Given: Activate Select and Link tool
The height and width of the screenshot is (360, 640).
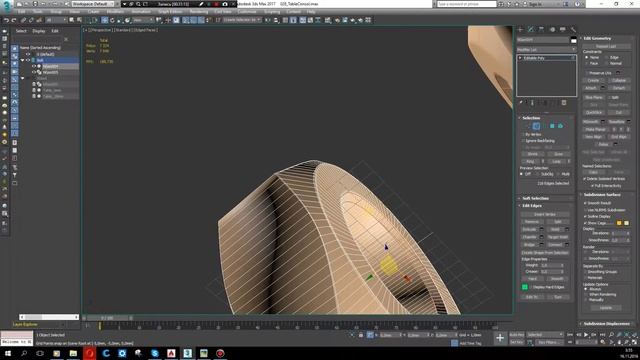Looking at the screenshot, I should coord(24,20).
